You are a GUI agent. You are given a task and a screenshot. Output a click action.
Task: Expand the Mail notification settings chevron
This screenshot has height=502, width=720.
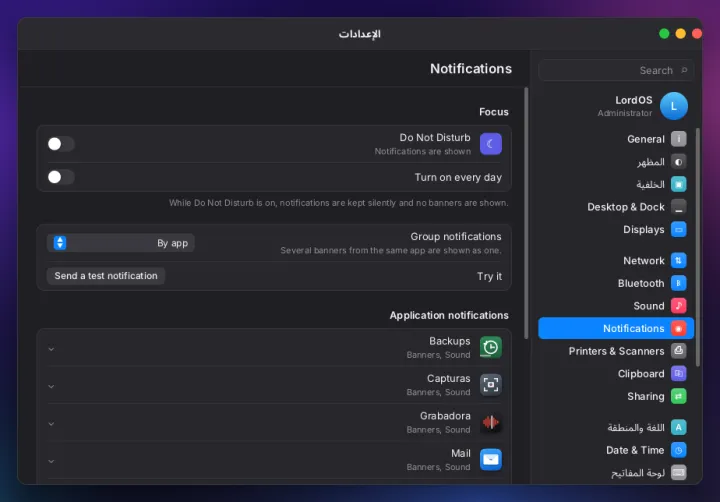[51, 461]
